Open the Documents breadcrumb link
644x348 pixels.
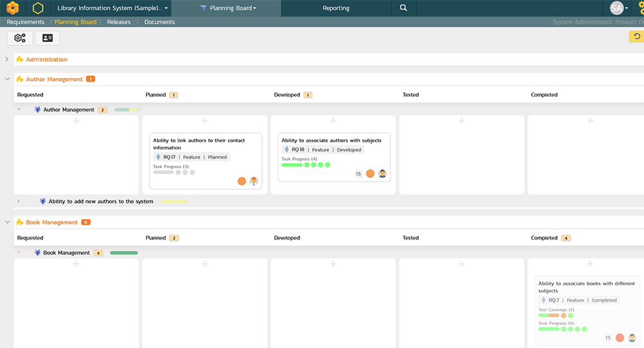pos(159,22)
